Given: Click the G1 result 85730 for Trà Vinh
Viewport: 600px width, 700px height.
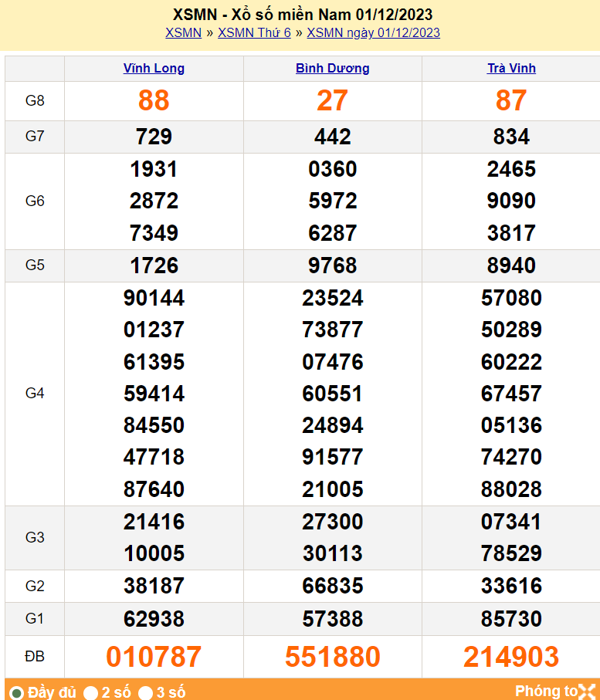Looking at the screenshot, I should pos(511,619).
